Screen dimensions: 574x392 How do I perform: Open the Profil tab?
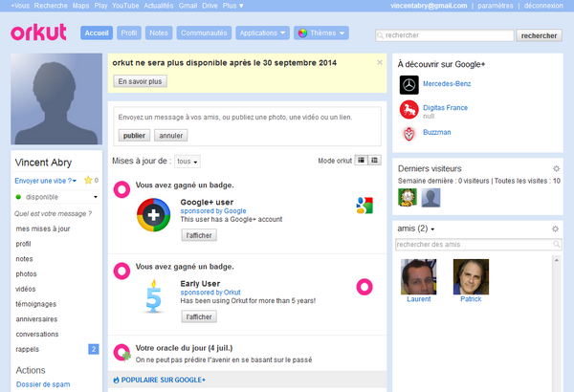click(x=129, y=33)
